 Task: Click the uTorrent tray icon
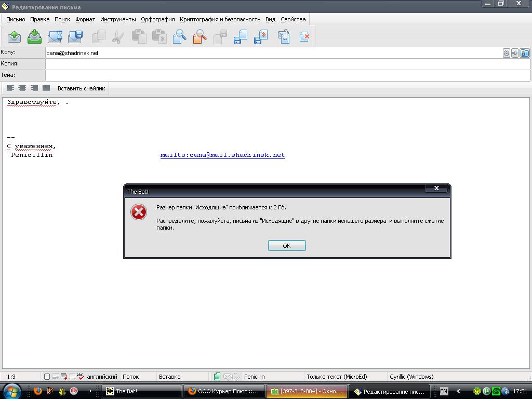coord(486,391)
